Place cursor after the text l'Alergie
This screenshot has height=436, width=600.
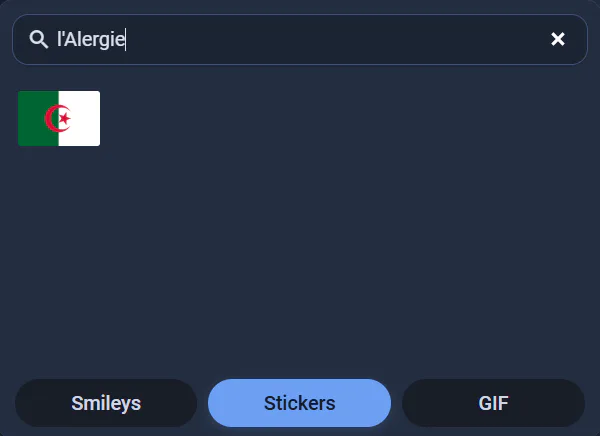[x=126, y=39]
